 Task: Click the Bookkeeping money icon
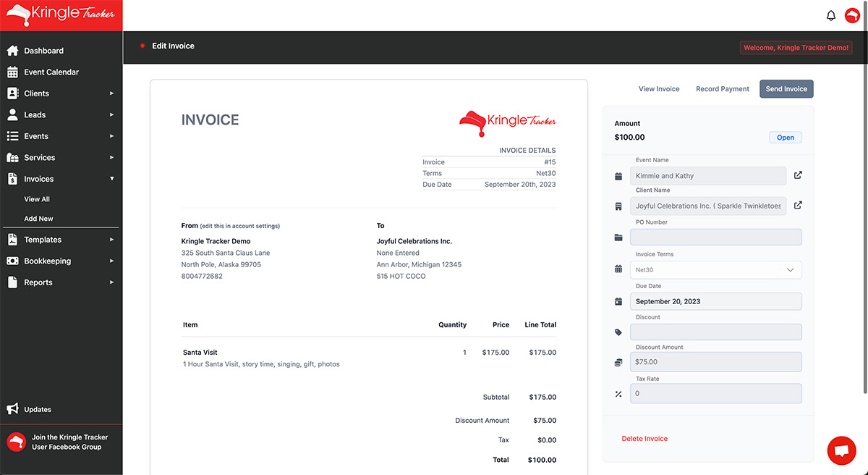click(12, 261)
